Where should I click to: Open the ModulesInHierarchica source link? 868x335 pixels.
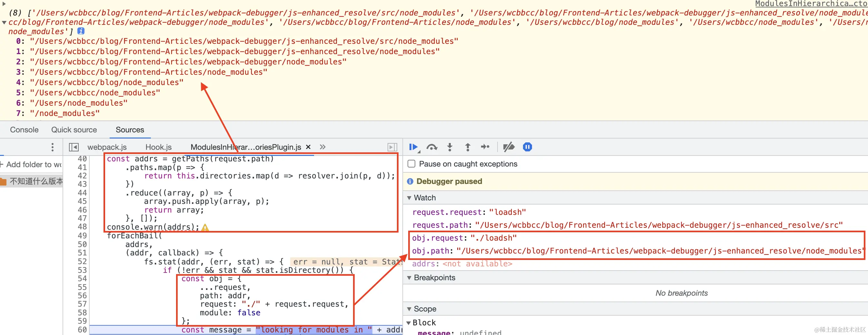pos(811,4)
